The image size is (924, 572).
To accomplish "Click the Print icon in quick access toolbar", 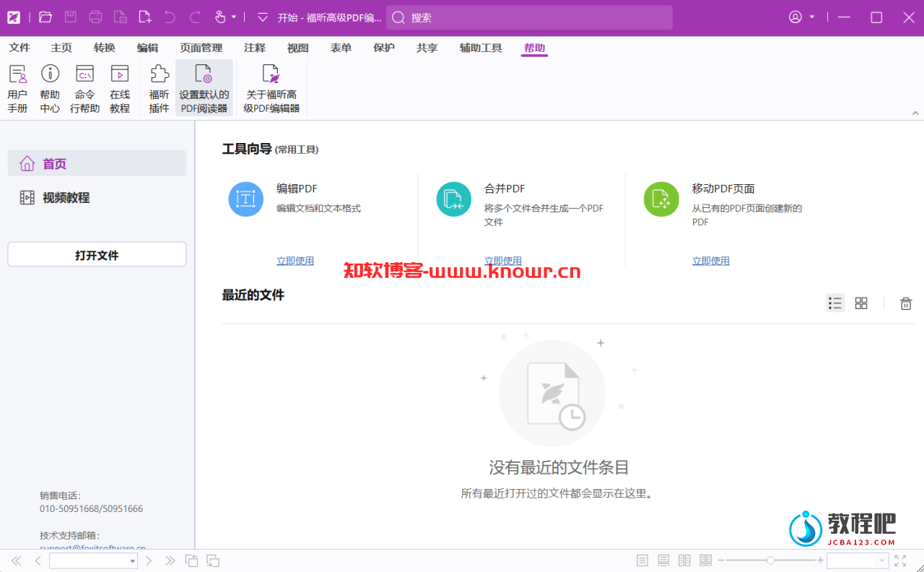I will pyautogui.click(x=95, y=17).
